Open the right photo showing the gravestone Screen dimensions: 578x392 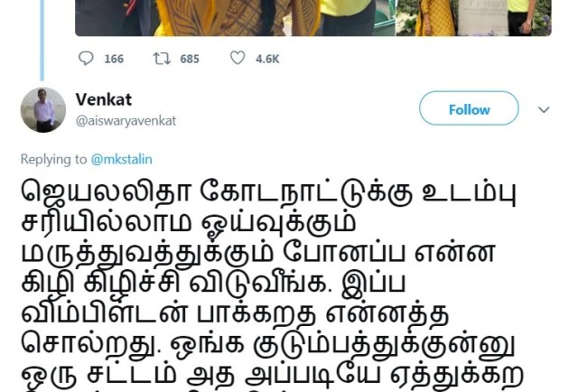pos(473,18)
